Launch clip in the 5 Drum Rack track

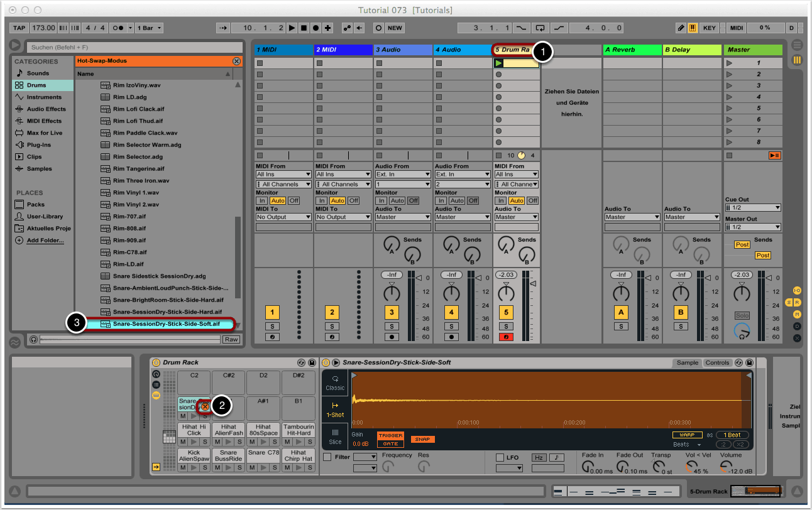[x=499, y=63]
